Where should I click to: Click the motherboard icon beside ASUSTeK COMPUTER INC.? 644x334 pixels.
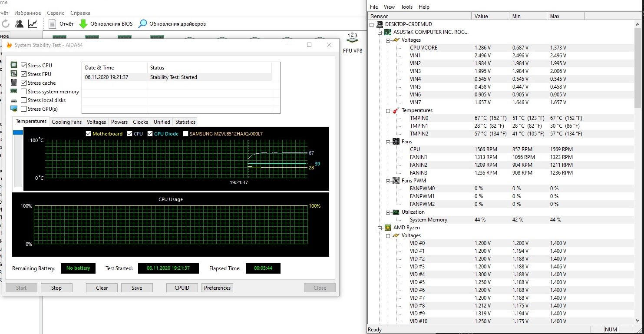tap(388, 32)
